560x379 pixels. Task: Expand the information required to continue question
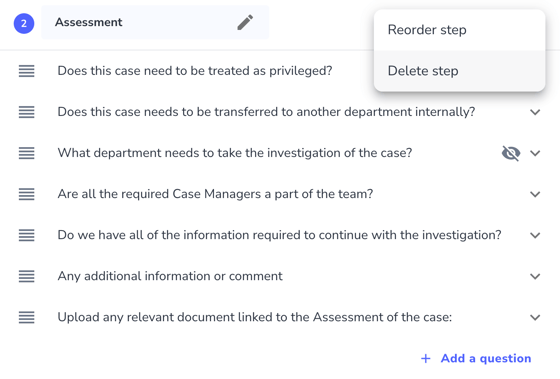[x=535, y=235]
